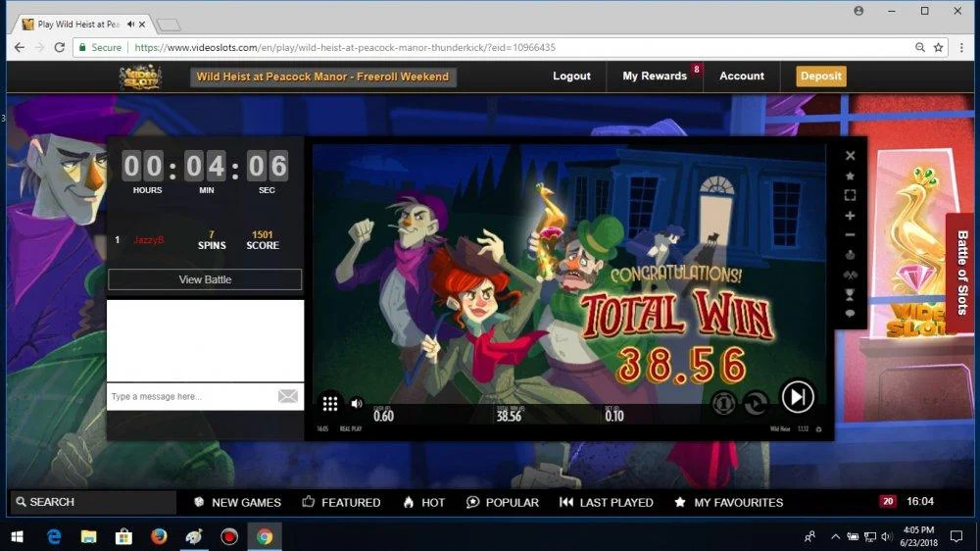This screenshot has height=551, width=980.
Task: Click the browser address bar URL
Action: [x=345, y=47]
